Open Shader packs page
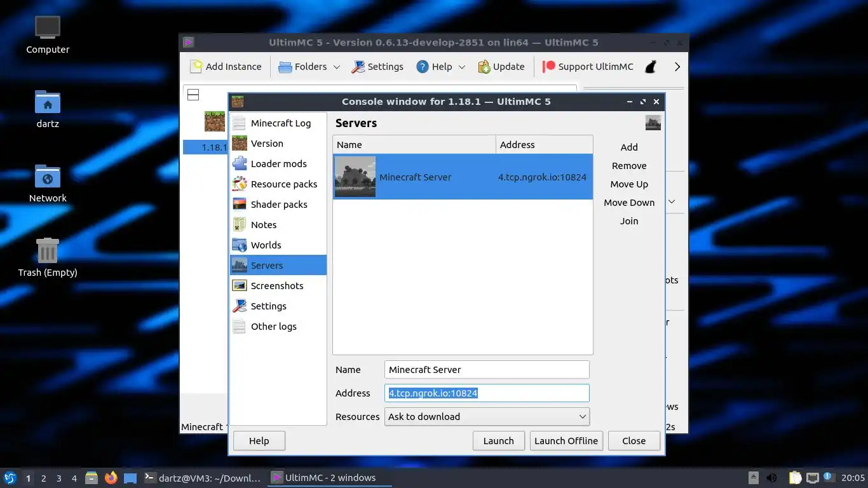This screenshot has height=488, width=868. pyautogui.click(x=278, y=205)
